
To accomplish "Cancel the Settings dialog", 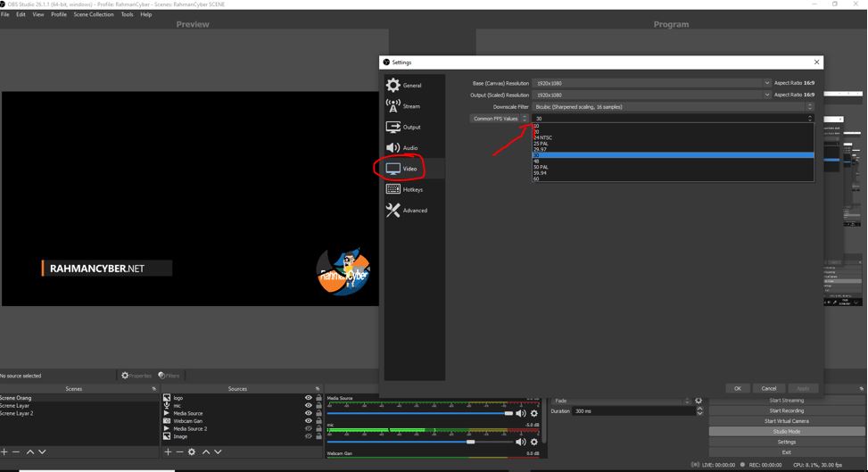I will pos(769,388).
